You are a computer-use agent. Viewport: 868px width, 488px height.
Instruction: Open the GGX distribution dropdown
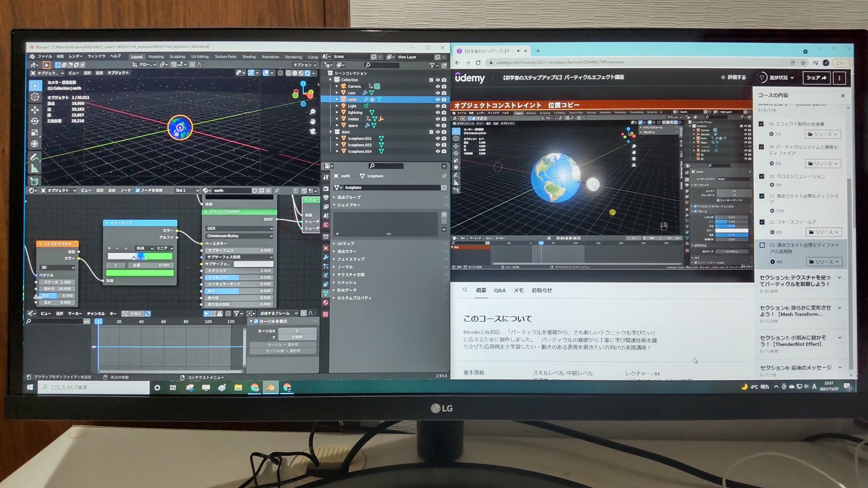click(239, 228)
